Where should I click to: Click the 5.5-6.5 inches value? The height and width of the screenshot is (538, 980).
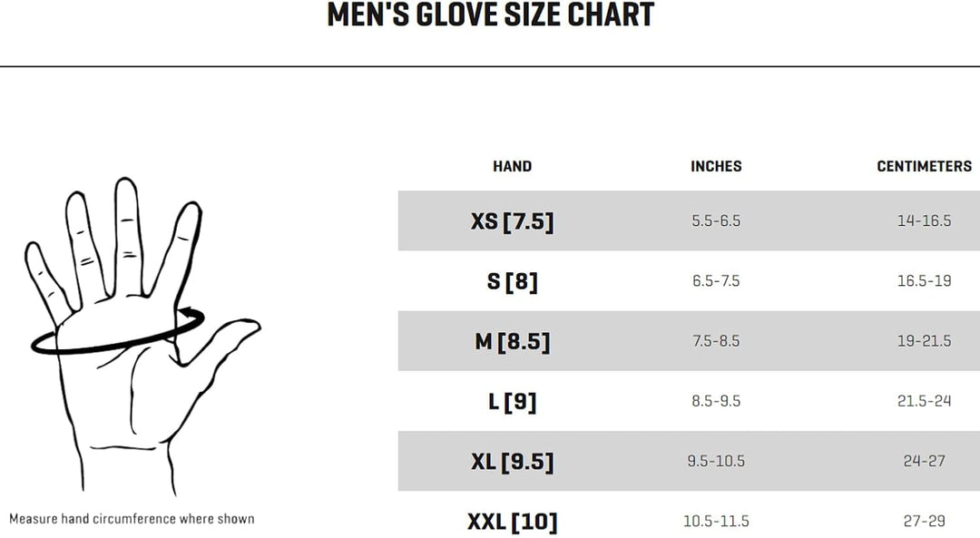tap(716, 220)
